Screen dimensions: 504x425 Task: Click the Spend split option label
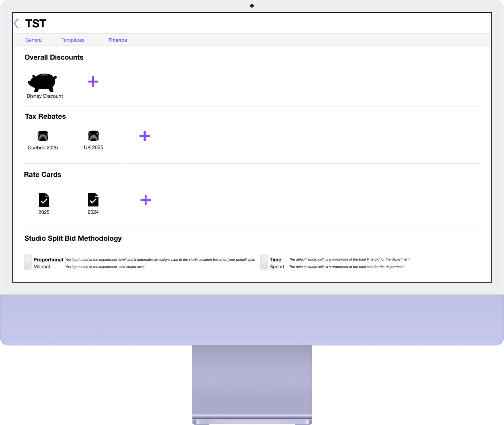click(277, 267)
